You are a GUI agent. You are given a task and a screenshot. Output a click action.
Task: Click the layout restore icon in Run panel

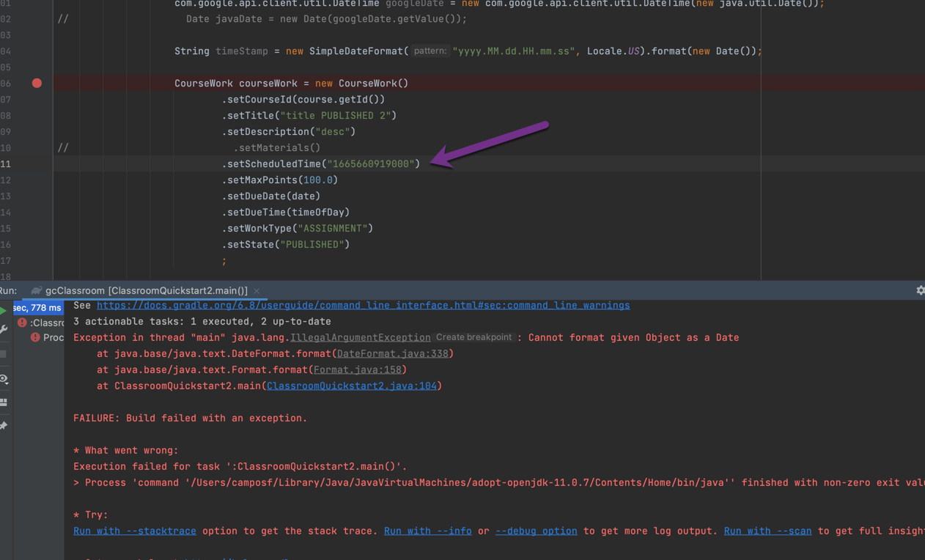coord(4,402)
